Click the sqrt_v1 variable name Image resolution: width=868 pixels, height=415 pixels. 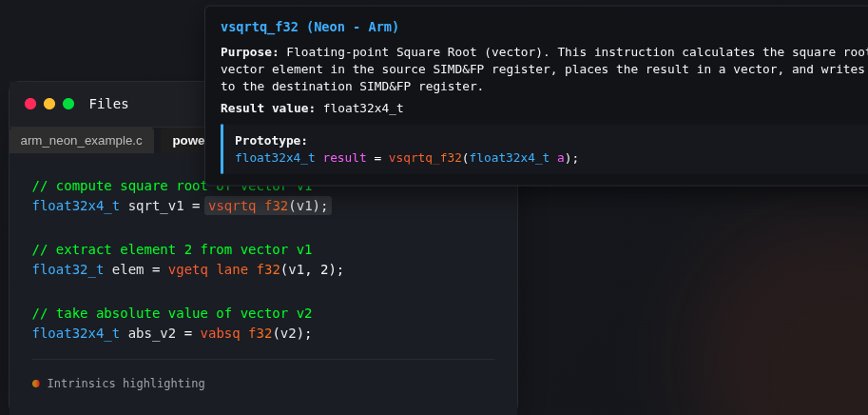tap(156, 207)
